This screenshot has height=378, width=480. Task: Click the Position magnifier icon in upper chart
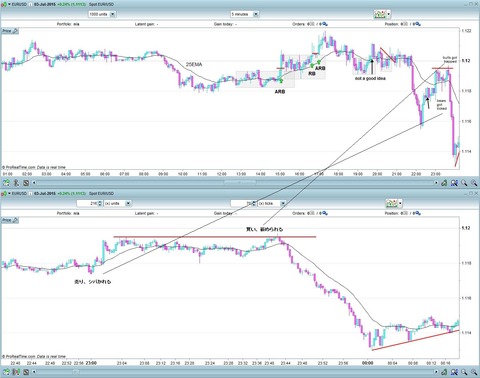418,24
